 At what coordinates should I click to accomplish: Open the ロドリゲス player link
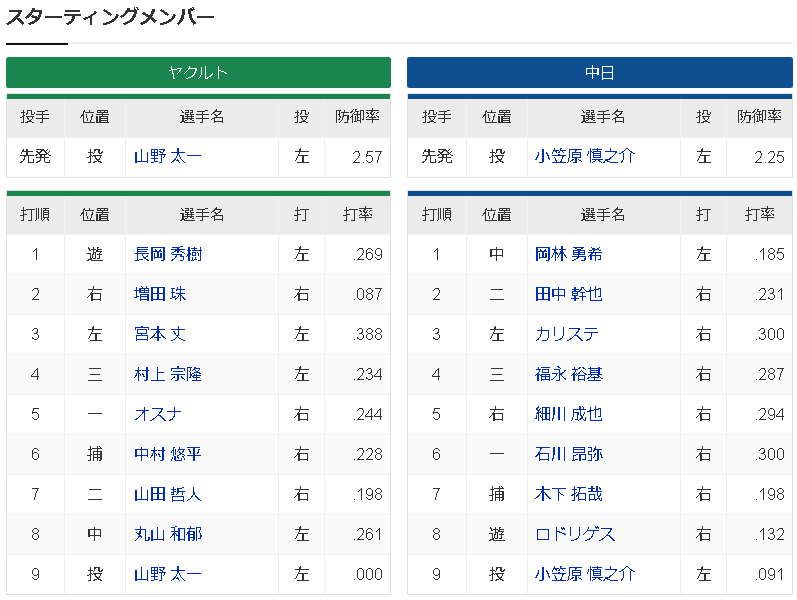[575, 534]
